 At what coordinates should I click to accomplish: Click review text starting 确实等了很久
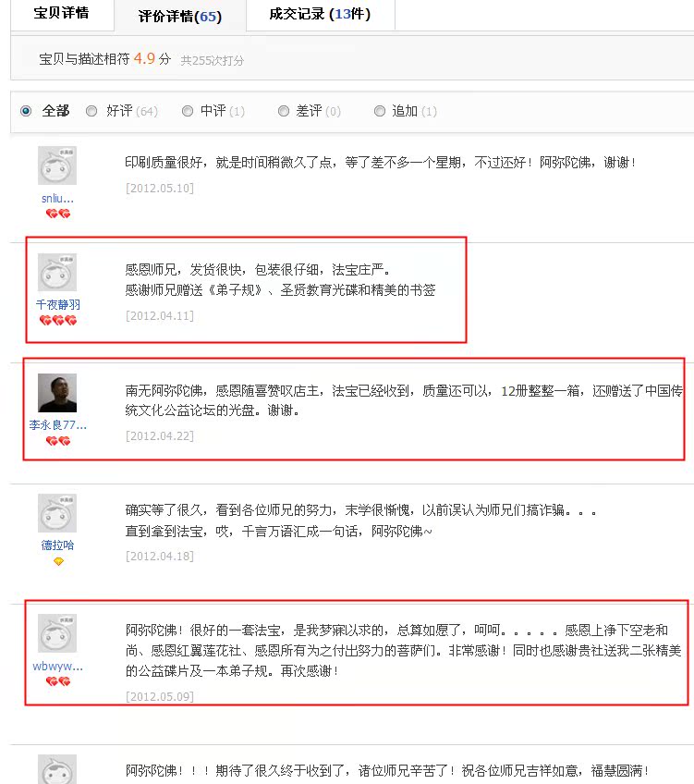360,521
